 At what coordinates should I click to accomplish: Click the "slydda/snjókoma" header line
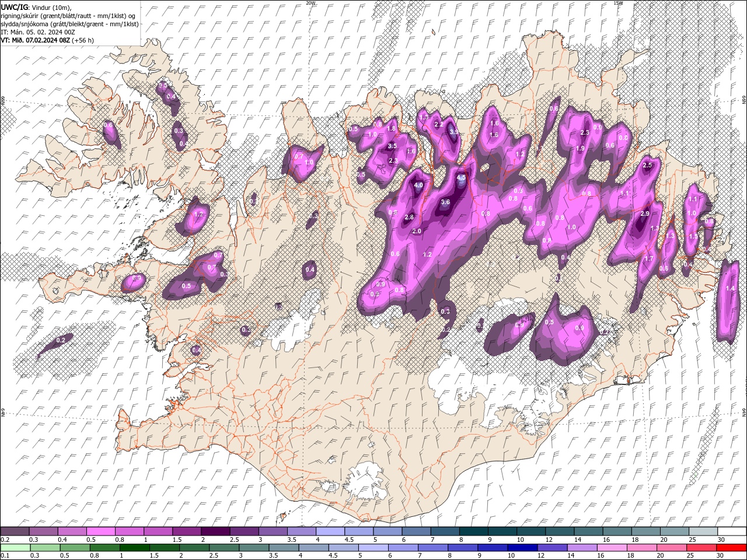coord(69,24)
